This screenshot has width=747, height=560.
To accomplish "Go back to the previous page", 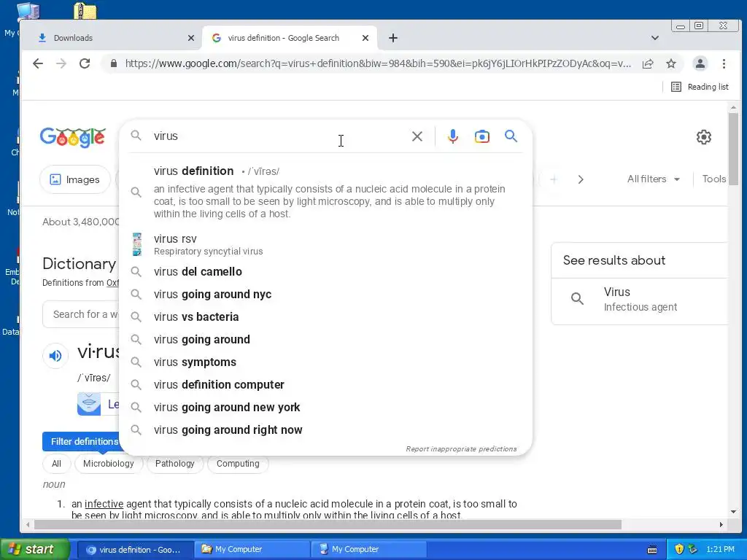I will (x=38, y=63).
